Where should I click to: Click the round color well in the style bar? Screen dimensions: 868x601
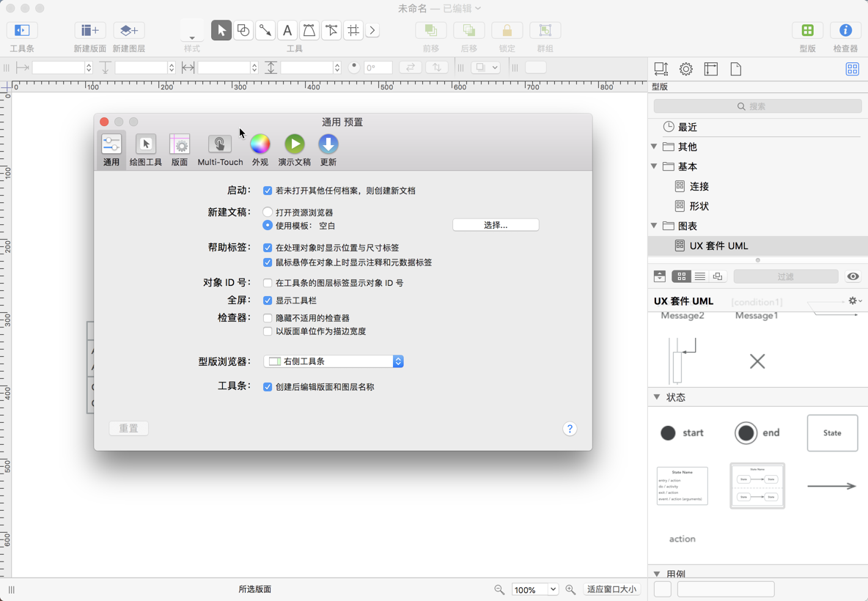point(354,67)
